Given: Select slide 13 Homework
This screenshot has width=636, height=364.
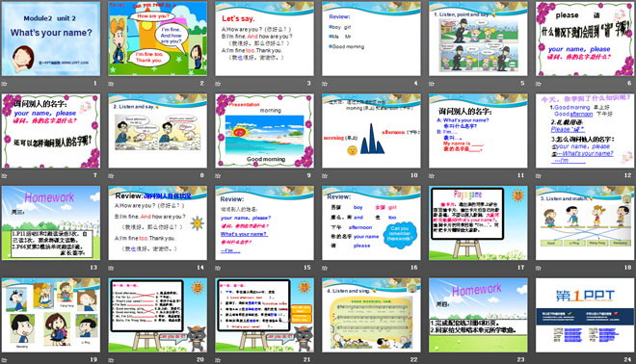Looking at the screenshot, I should pyautogui.click(x=51, y=223).
